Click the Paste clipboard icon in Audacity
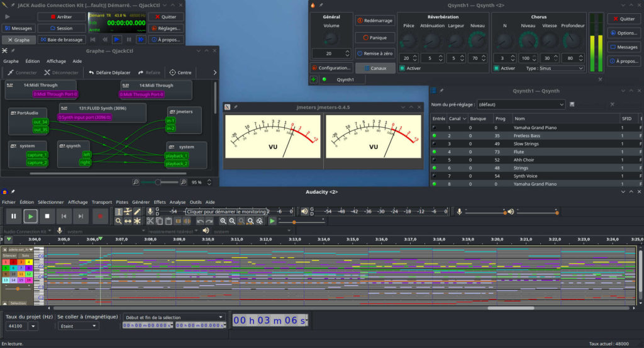The height and width of the screenshot is (348, 644). pyautogui.click(x=169, y=222)
